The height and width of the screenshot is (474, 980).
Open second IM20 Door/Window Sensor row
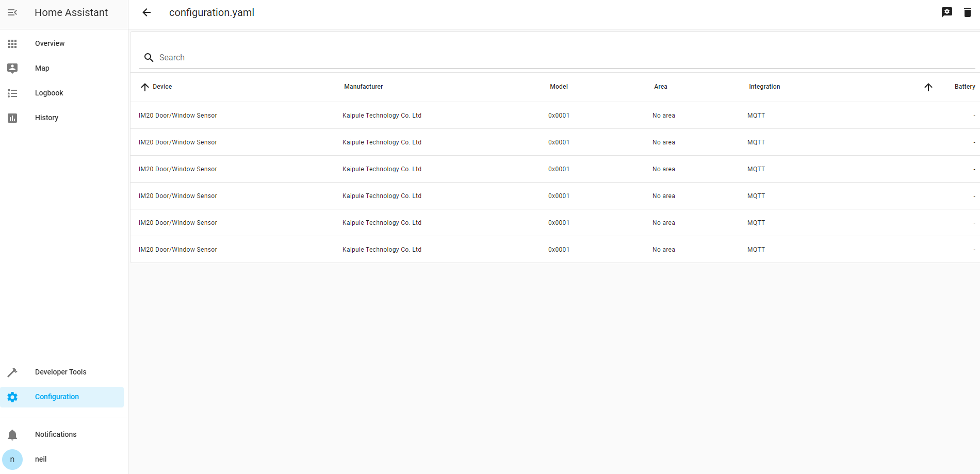tap(555, 142)
